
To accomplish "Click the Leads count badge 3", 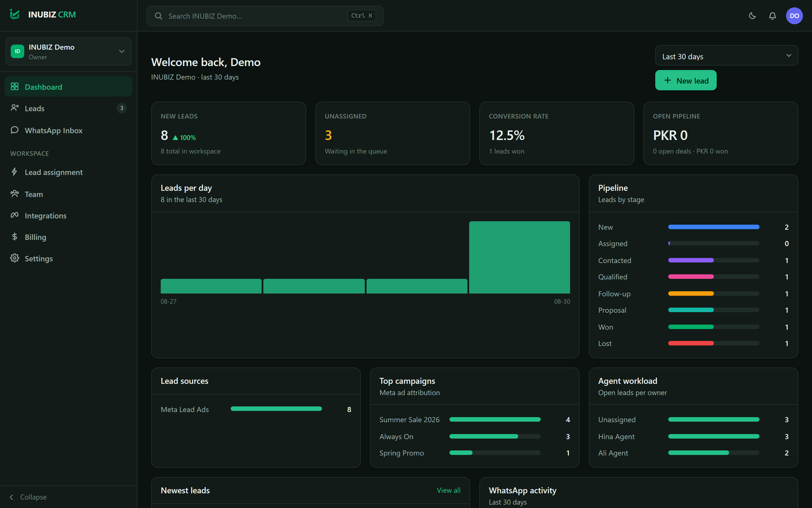I will pos(122,108).
